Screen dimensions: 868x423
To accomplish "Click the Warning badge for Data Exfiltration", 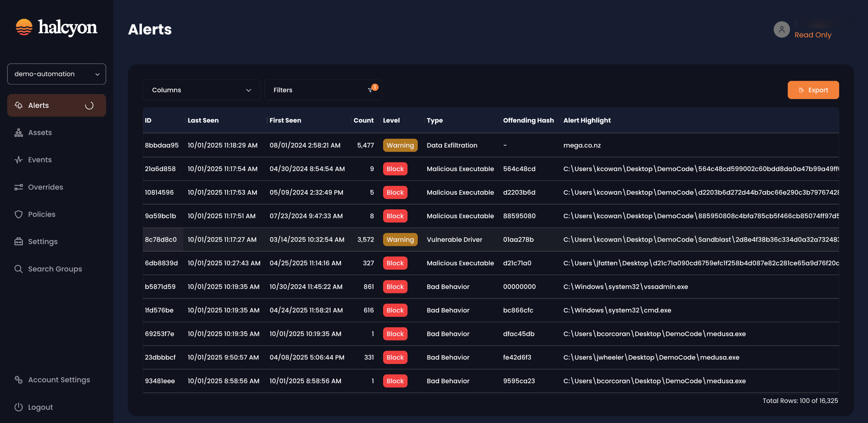I will coord(400,145).
